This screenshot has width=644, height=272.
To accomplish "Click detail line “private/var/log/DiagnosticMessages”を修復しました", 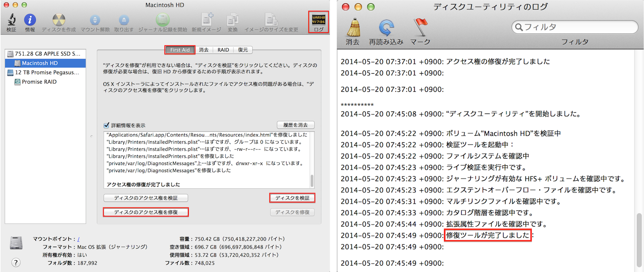I will point(169,171).
